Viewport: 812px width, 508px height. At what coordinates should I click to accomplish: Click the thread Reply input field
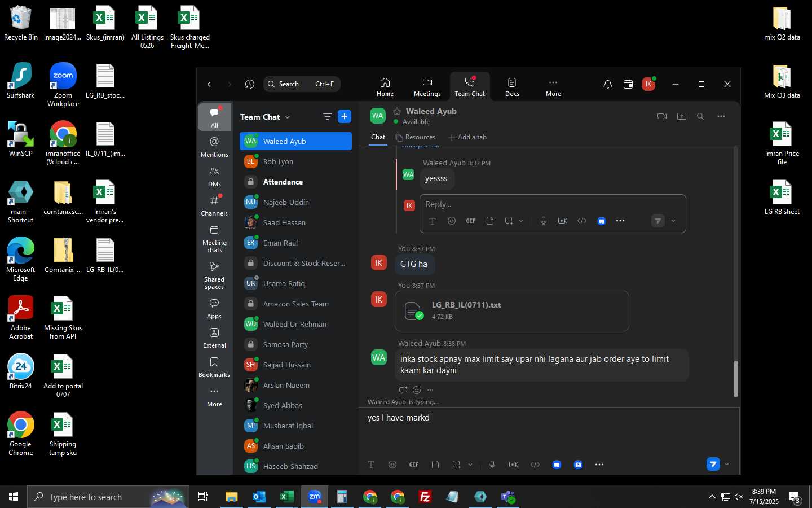(x=553, y=204)
